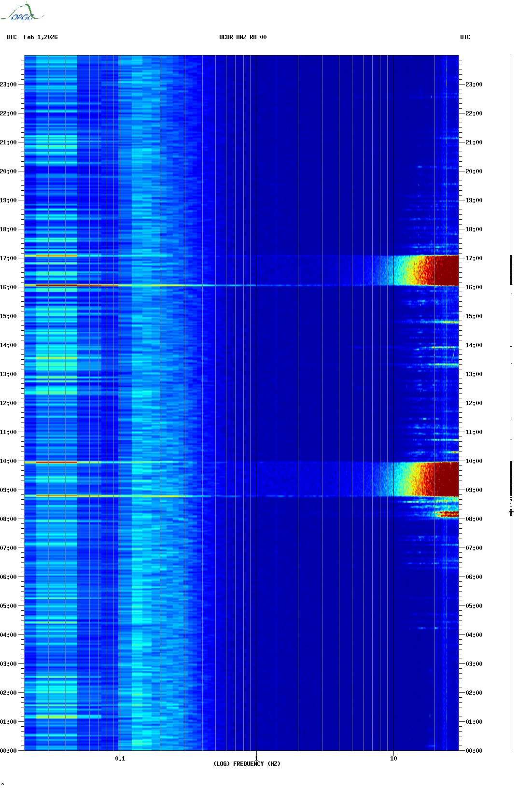This screenshot has height=789, width=532.
Task: Click the '10' frequency axis label
Action: [393, 758]
